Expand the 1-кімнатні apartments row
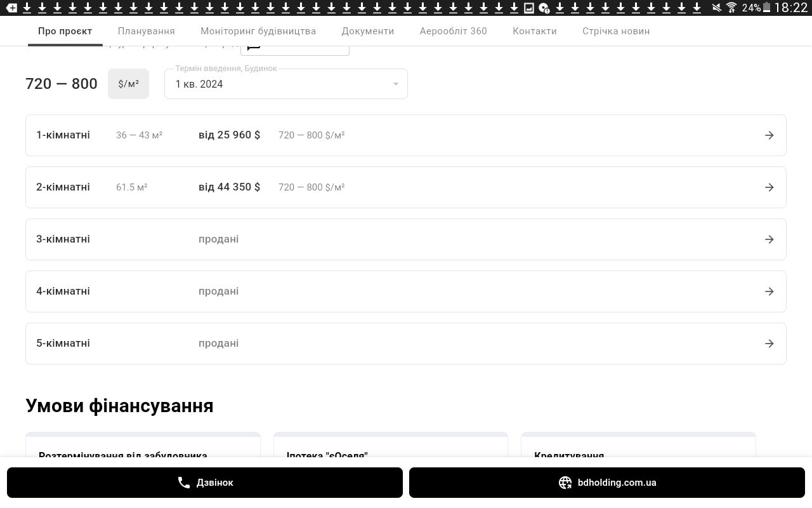 (x=406, y=135)
